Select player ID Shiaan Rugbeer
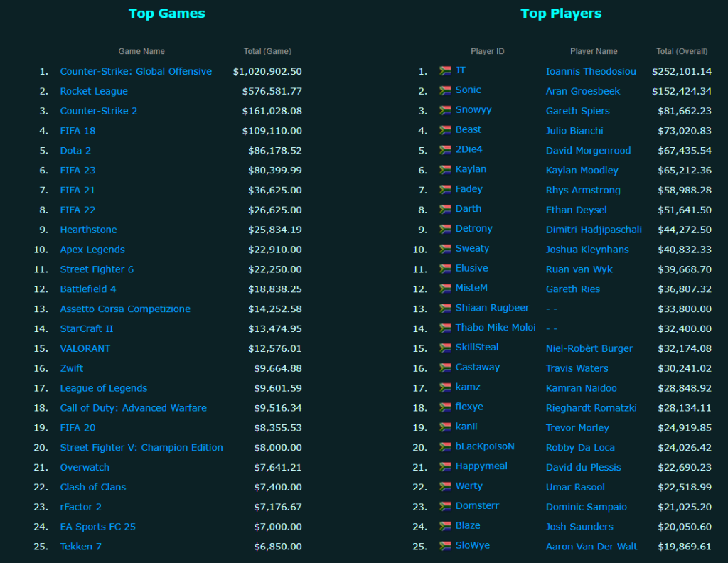 click(492, 308)
